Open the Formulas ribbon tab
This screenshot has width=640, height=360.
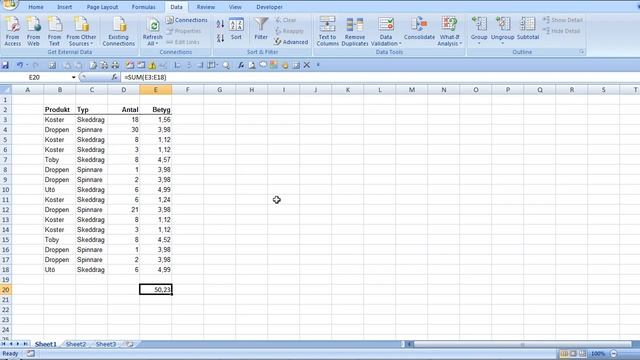tap(144, 7)
